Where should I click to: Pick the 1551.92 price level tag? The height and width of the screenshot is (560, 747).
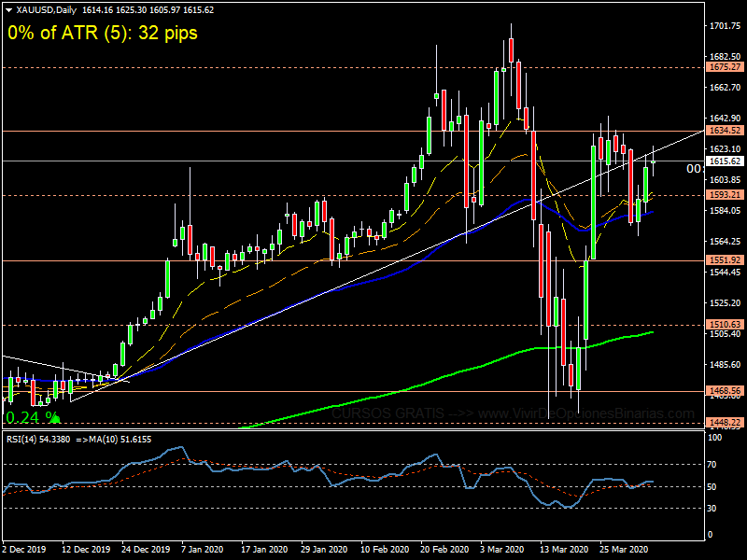(726, 260)
